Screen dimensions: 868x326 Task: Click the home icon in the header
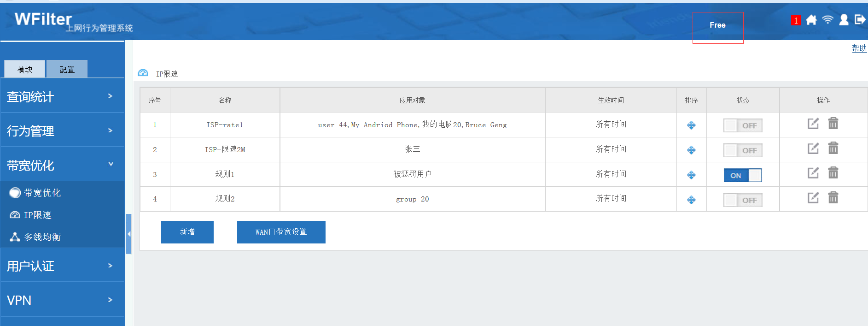pos(811,20)
